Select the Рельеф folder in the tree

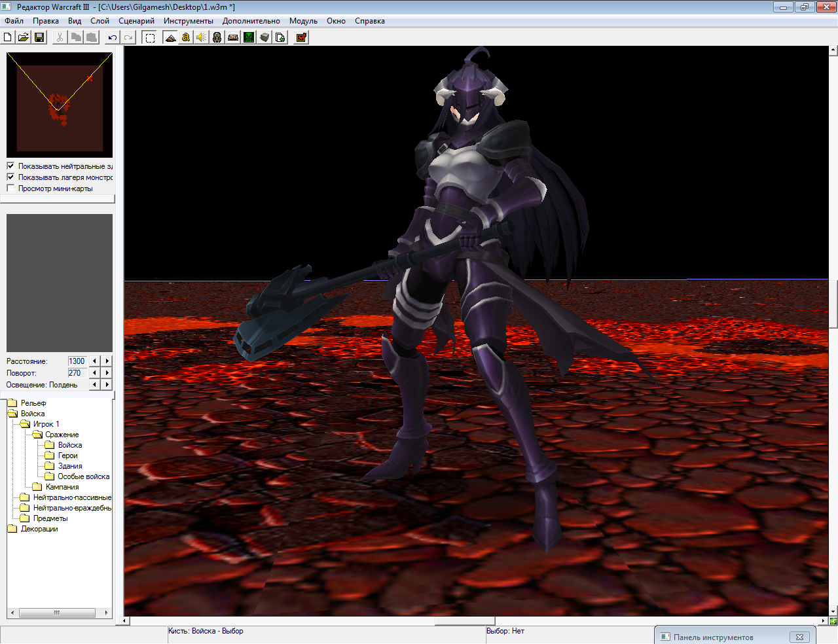tap(33, 403)
